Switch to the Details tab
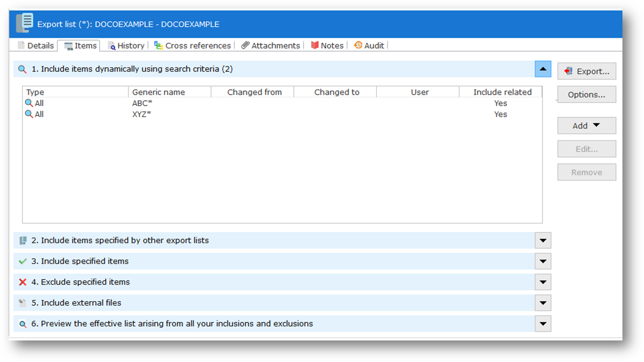644x362 pixels. [x=36, y=46]
